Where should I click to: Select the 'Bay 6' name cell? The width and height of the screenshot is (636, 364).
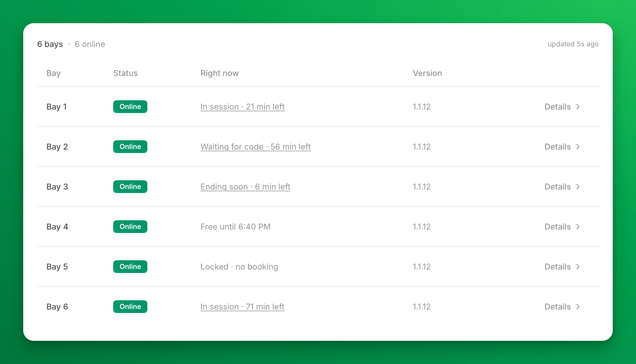57,307
